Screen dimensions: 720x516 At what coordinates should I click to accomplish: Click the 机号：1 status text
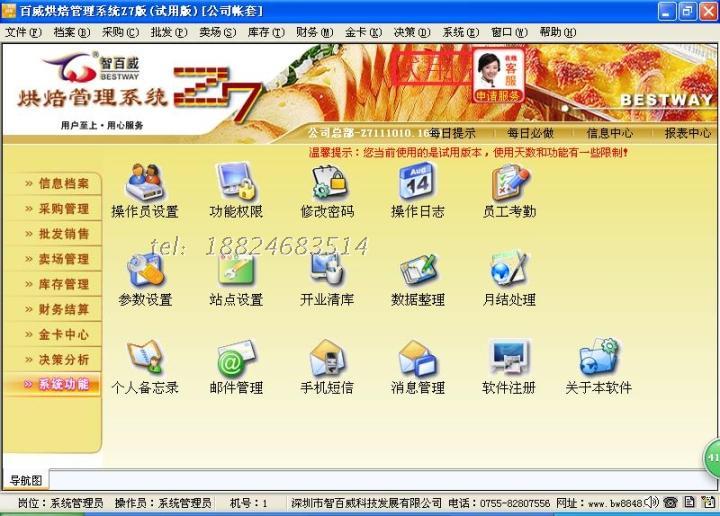pyautogui.click(x=248, y=503)
